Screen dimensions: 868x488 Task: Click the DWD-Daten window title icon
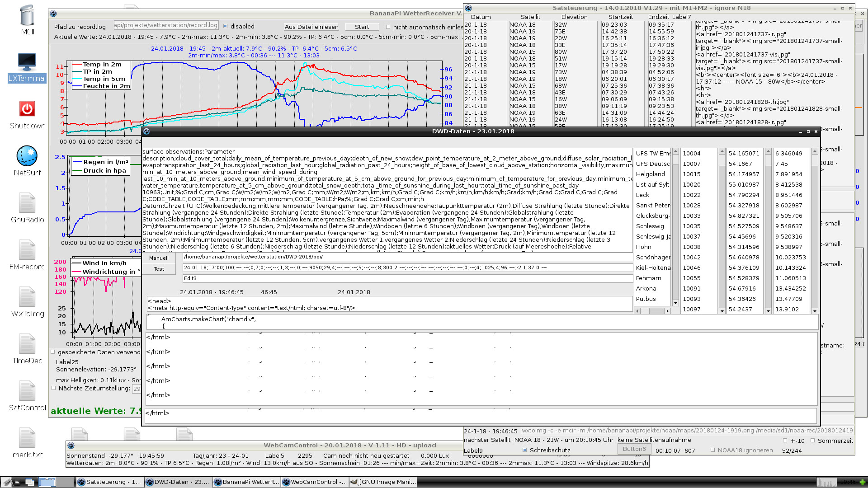pyautogui.click(x=146, y=131)
